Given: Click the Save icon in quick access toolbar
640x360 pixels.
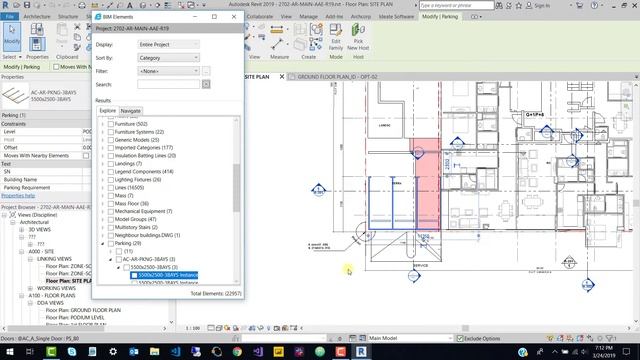Looking at the screenshot, I should 27,5.
